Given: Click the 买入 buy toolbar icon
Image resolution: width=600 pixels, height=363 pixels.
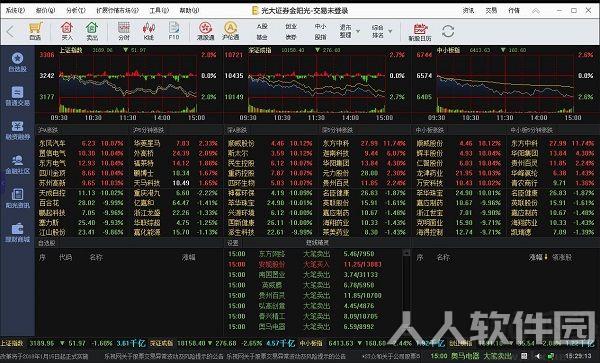Looking at the screenshot, I should click(x=67, y=31).
